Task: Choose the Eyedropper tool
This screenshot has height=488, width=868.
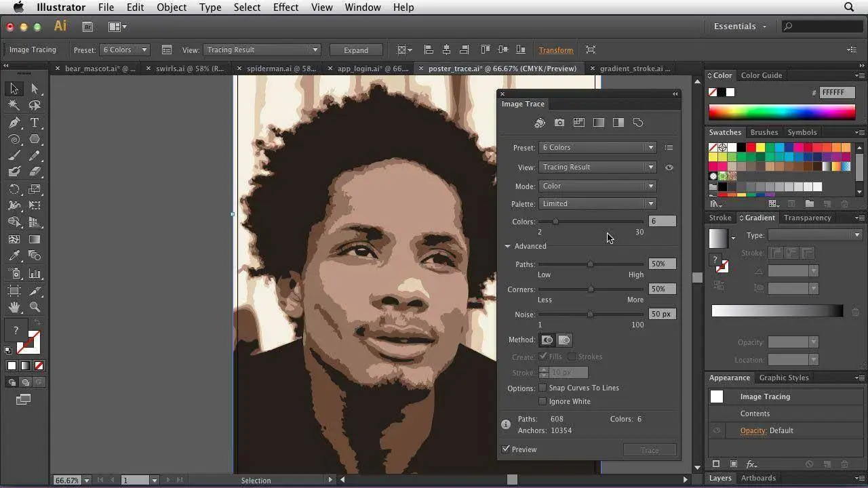Action: click(x=14, y=256)
